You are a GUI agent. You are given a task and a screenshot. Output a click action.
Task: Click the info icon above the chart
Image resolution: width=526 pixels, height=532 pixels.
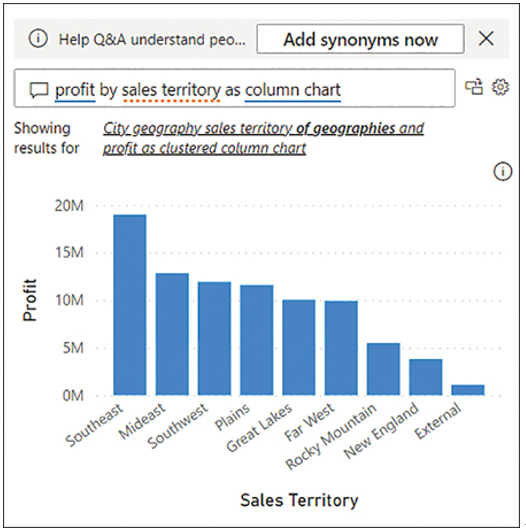(x=503, y=171)
